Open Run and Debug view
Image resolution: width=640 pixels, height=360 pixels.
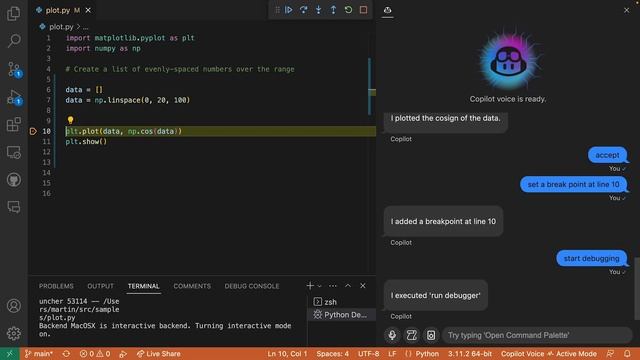click(14, 98)
